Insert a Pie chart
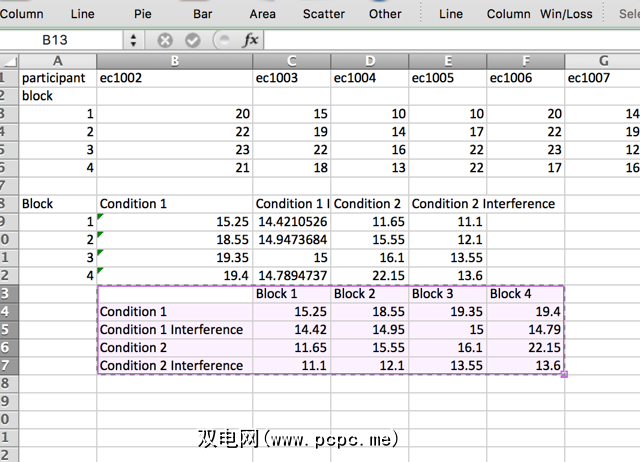This screenshot has height=462, width=640. pos(144,14)
